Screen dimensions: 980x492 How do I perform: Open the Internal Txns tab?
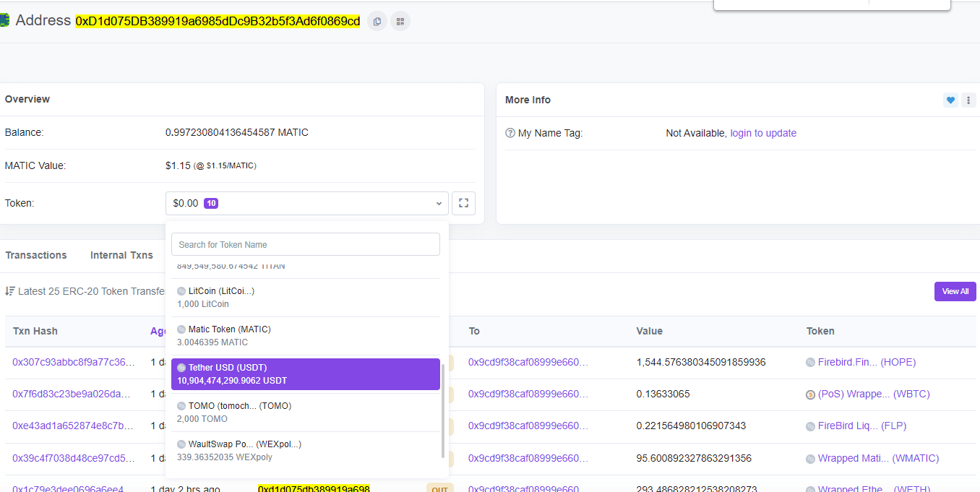click(x=121, y=255)
